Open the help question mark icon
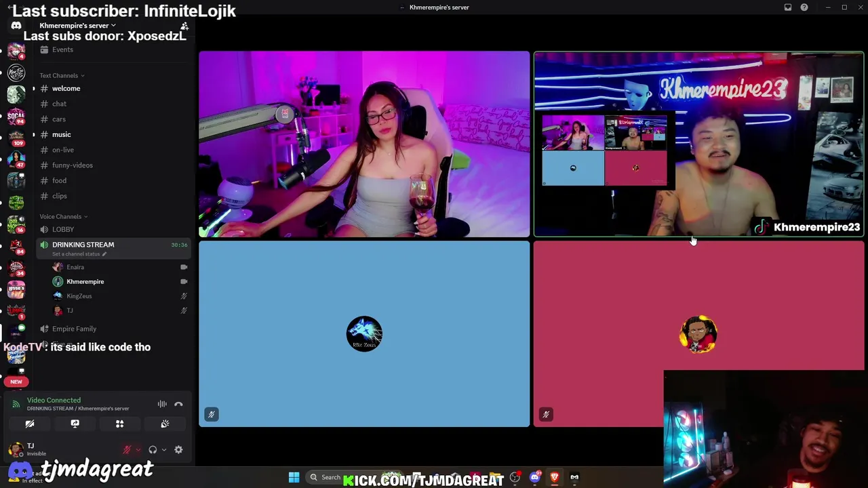The image size is (868, 488). [x=804, y=7]
